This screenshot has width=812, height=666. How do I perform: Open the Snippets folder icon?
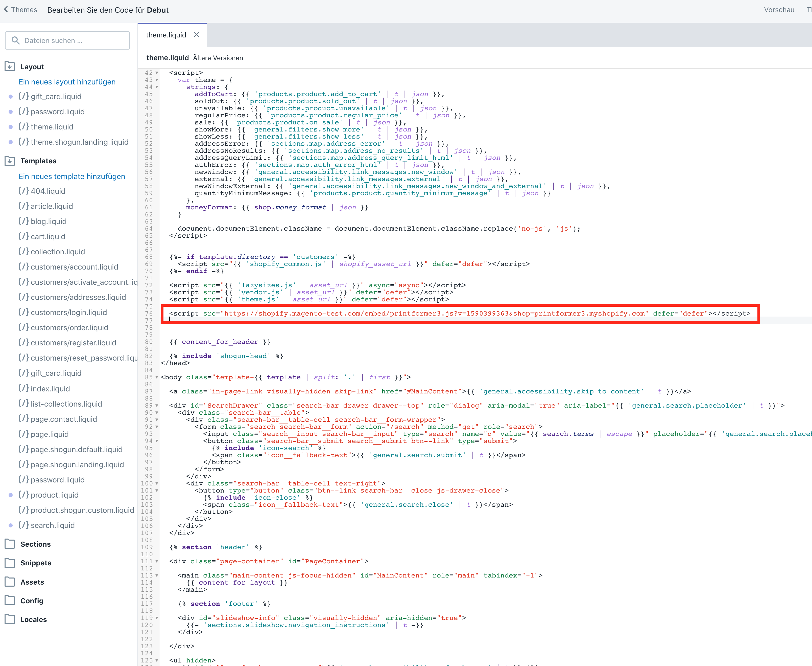click(10, 563)
